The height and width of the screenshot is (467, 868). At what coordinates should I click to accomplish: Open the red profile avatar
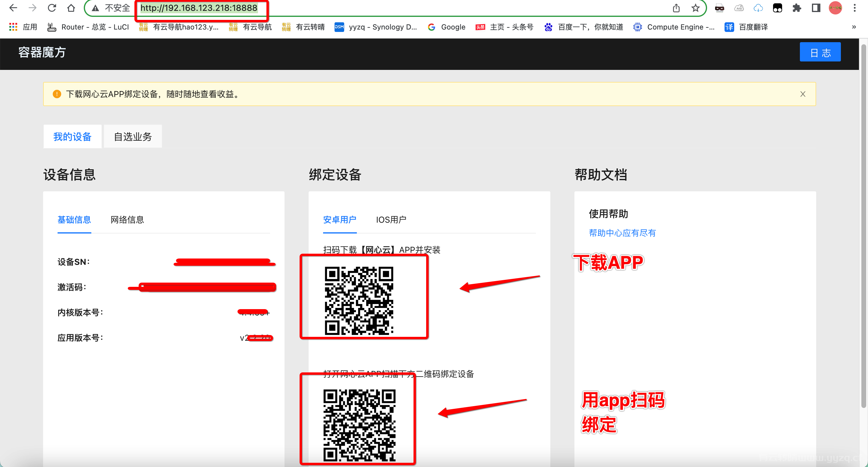835,8
